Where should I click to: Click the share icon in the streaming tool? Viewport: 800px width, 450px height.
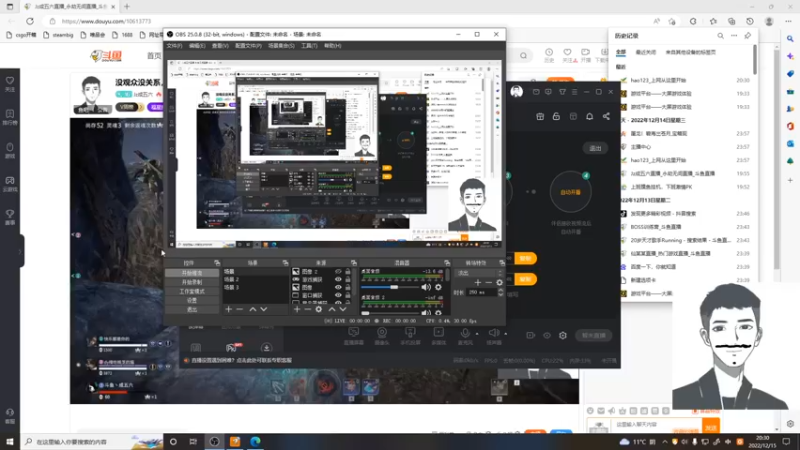point(606,116)
